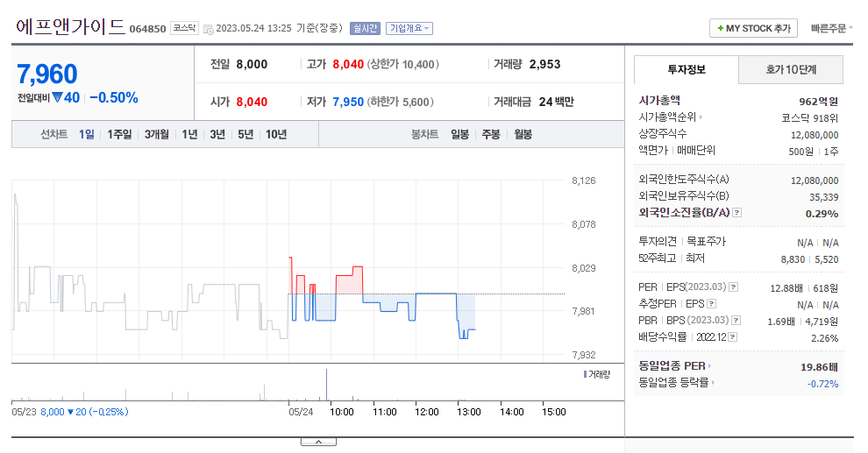Select the 10년 line chart period
The image size is (868, 453).
[276, 134]
